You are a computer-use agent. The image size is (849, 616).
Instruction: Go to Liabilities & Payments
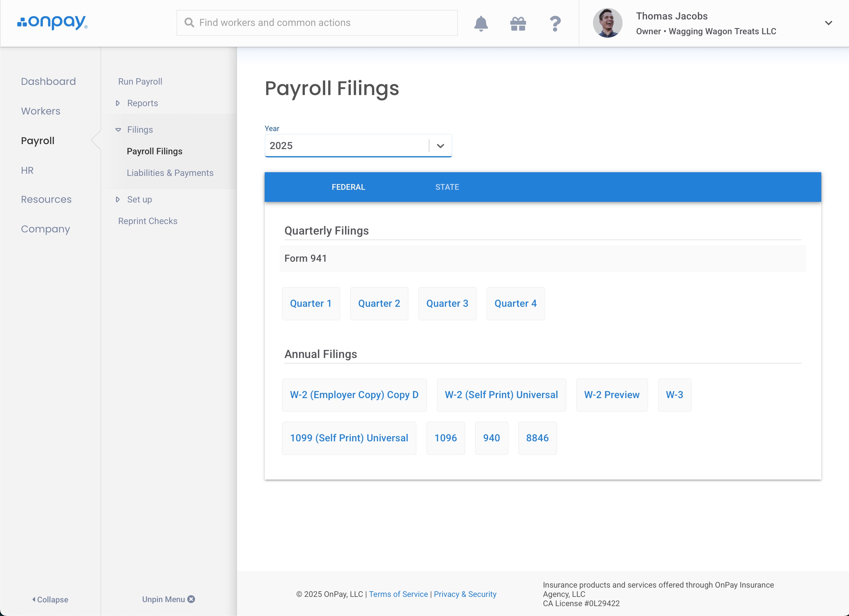(170, 173)
